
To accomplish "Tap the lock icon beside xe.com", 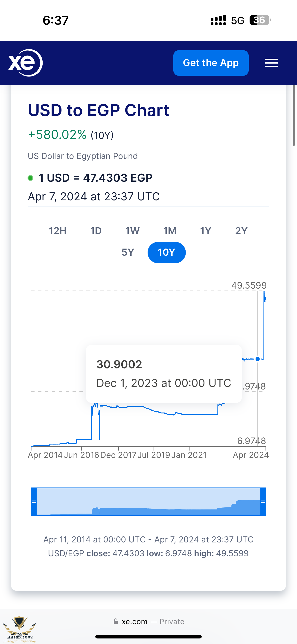I will (x=116, y=621).
